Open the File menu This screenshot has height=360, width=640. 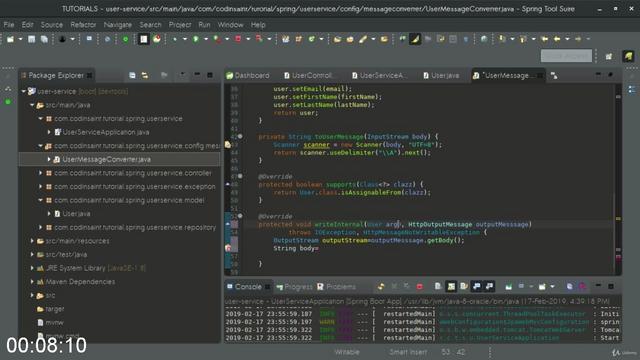point(9,25)
